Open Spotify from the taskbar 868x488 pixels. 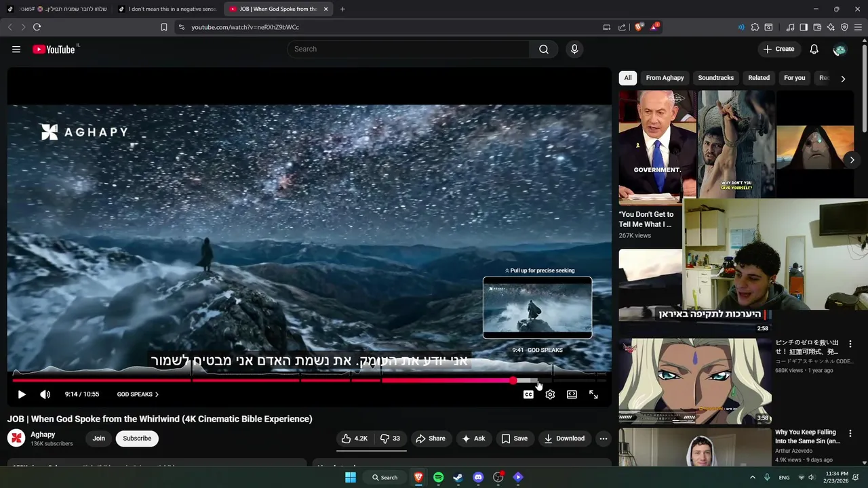[439, 477]
